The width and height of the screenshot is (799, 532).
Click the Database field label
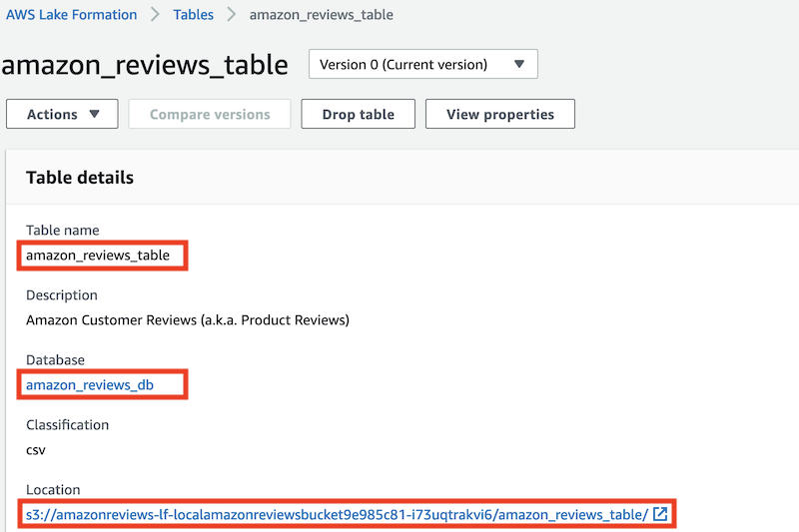[x=55, y=360]
